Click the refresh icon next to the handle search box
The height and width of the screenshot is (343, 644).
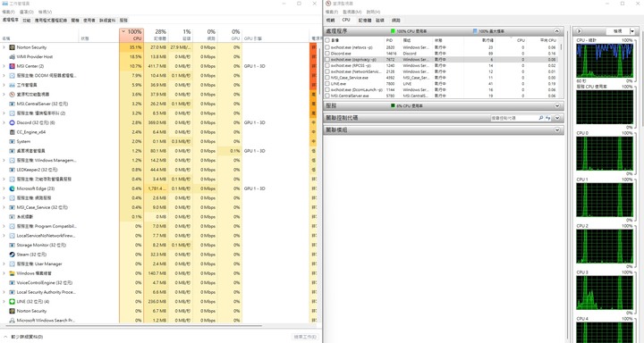(548, 118)
